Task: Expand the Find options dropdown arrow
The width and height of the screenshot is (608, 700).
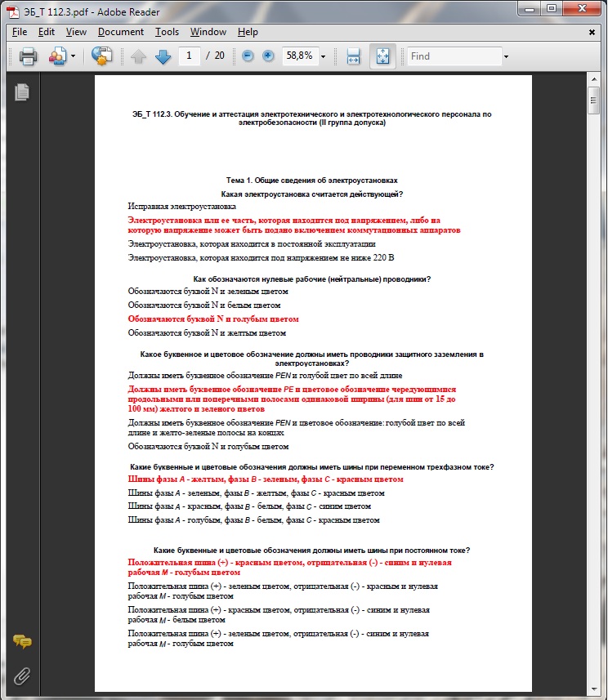Action: (506, 56)
